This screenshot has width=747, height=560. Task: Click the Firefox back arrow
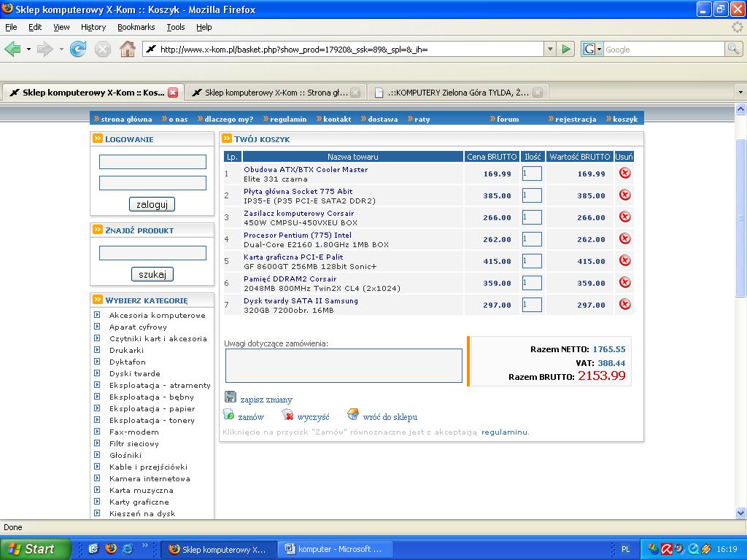[x=13, y=49]
